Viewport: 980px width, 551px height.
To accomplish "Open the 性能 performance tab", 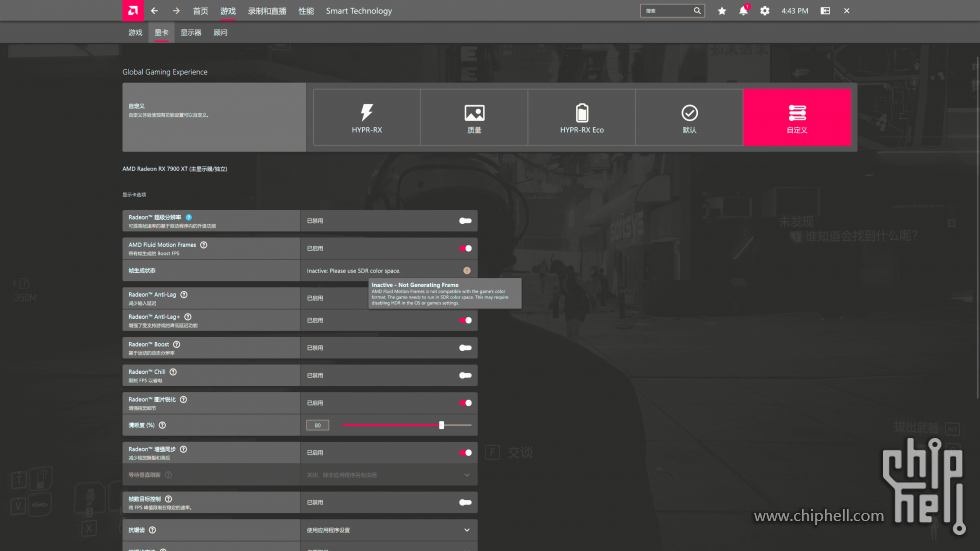I will pyautogui.click(x=306, y=11).
